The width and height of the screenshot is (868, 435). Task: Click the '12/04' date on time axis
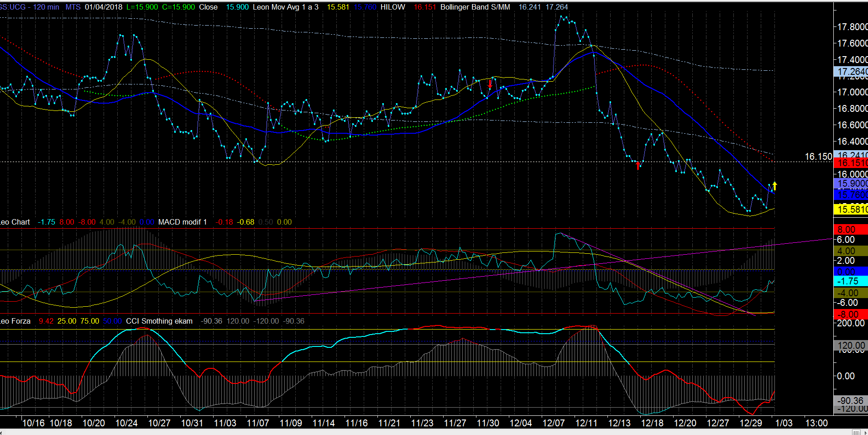tap(521, 423)
